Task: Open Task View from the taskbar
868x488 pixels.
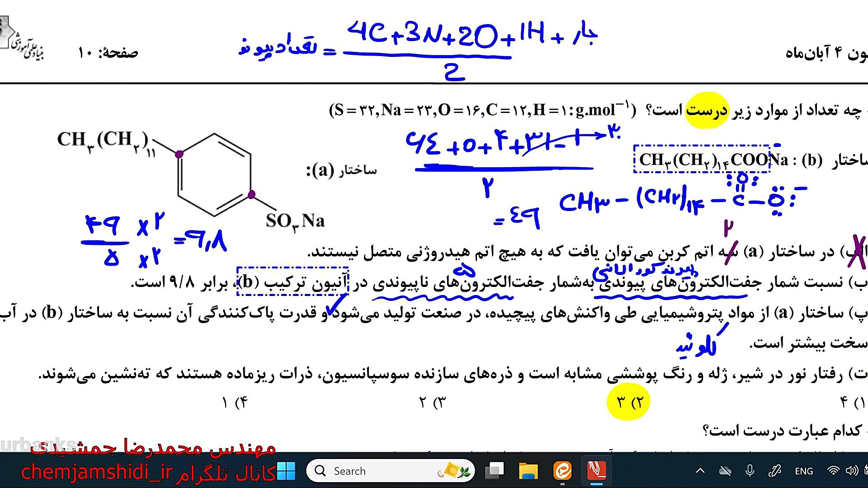Action: pyautogui.click(x=495, y=471)
